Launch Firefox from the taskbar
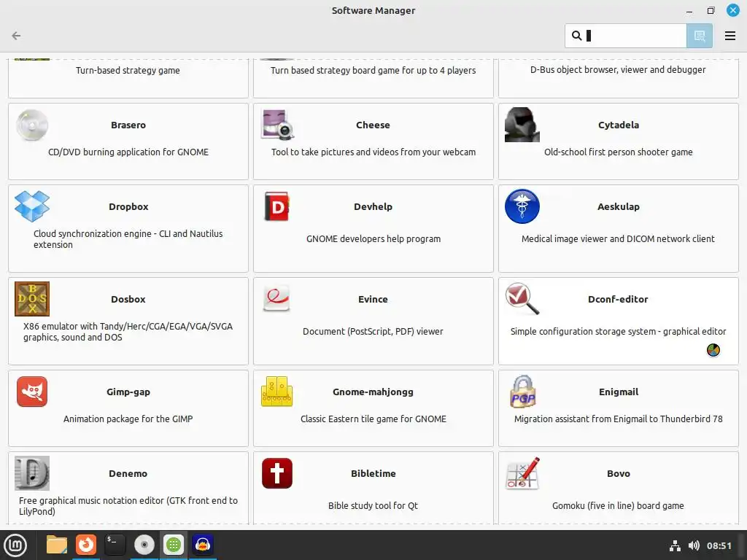Viewport: 747px width, 560px height. tap(86, 545)
